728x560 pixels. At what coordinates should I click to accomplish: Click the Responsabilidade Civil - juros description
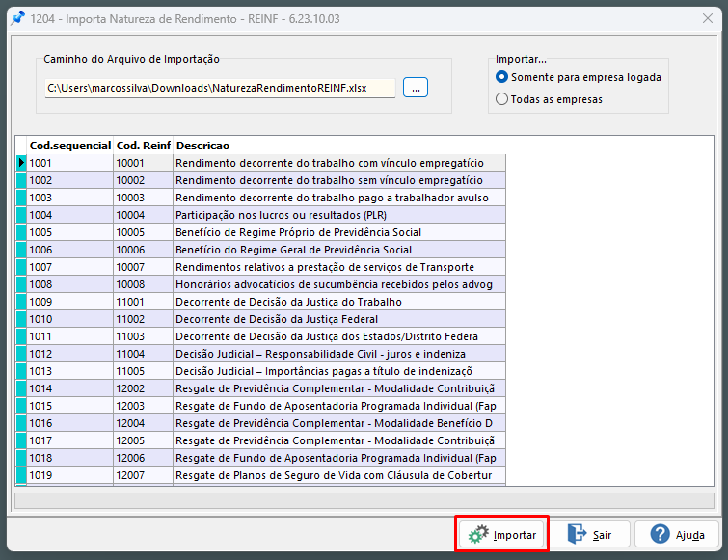point(338,354)
